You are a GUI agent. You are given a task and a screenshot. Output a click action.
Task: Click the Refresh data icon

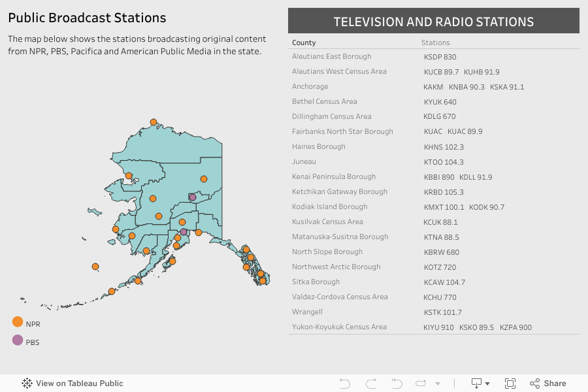pos(421,383)
